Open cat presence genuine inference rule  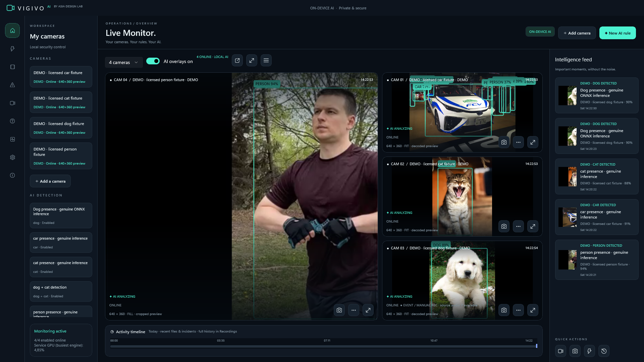(61, 267)
